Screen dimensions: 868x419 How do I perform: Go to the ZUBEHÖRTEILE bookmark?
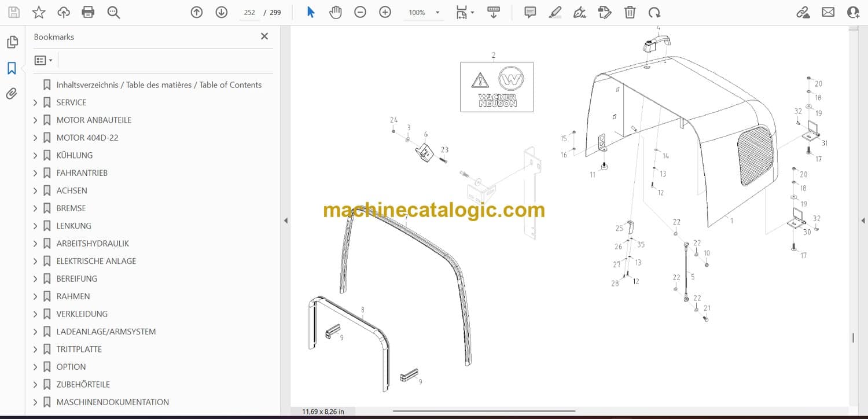[83, 384]
